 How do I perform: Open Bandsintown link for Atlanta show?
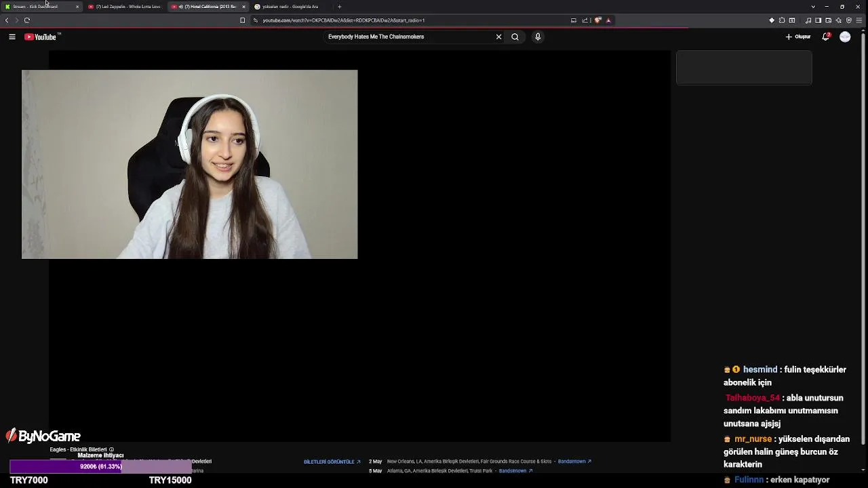515,470
